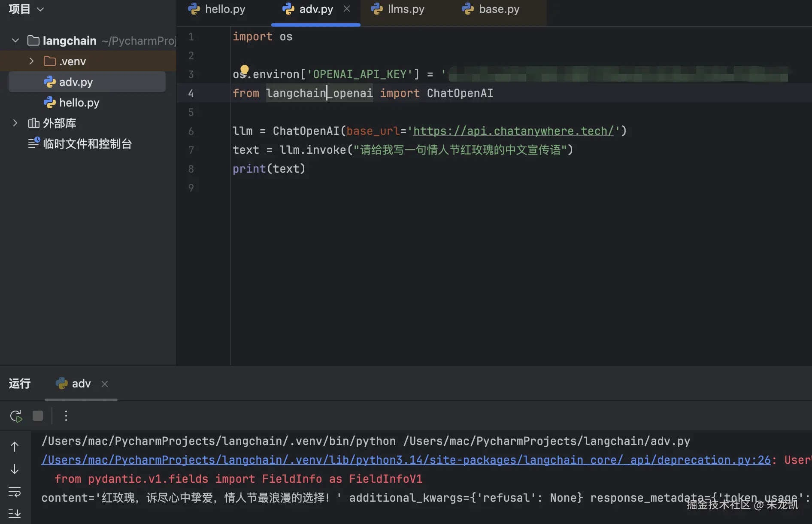
Task: Open the run panel more options menu
Action: click(66, 416)
